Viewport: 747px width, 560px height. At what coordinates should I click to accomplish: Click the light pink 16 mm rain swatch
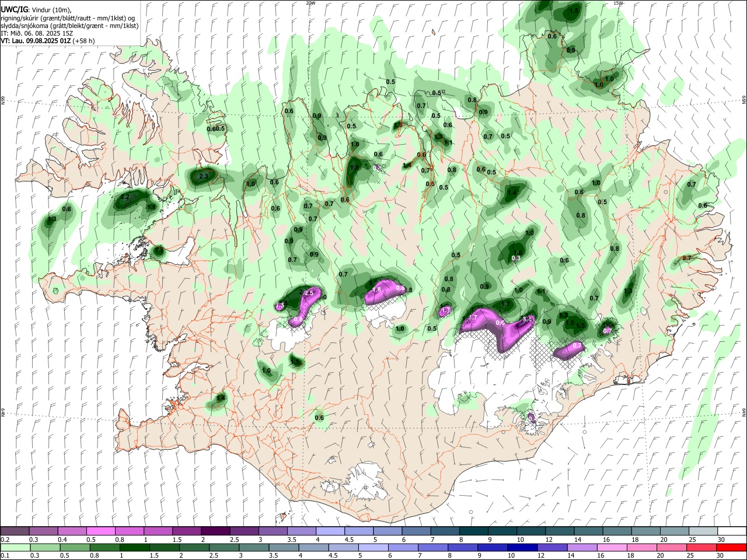(611, 547)
